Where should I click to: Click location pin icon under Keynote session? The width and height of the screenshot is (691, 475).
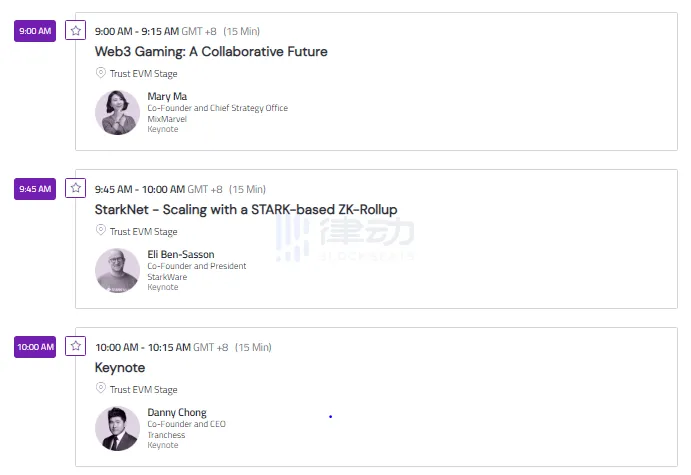(100, 389)
